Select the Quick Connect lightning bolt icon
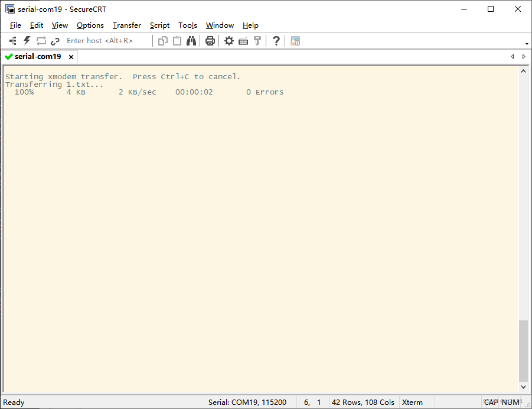The width and height of the screenshot is (532, 409). pyautogui.click(x=27, y=40)
